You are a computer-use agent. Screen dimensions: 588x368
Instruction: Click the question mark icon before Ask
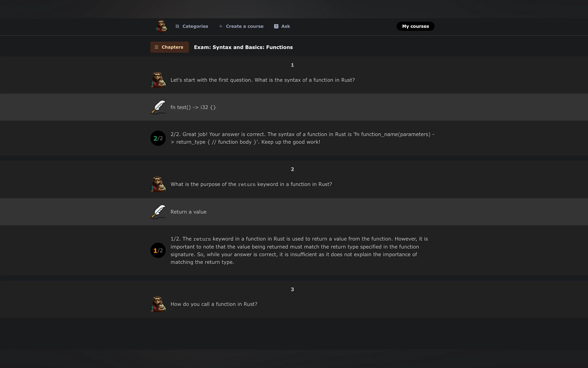point(276,26)
